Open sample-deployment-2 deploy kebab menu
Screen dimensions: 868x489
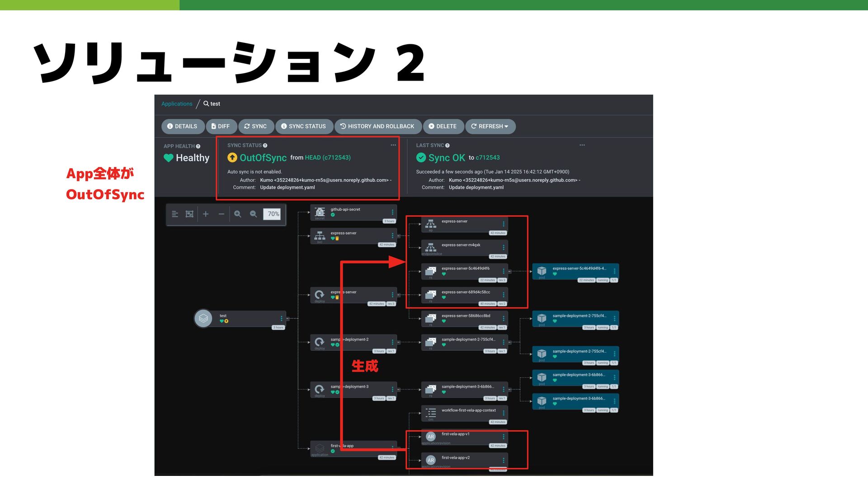point(392,342)
